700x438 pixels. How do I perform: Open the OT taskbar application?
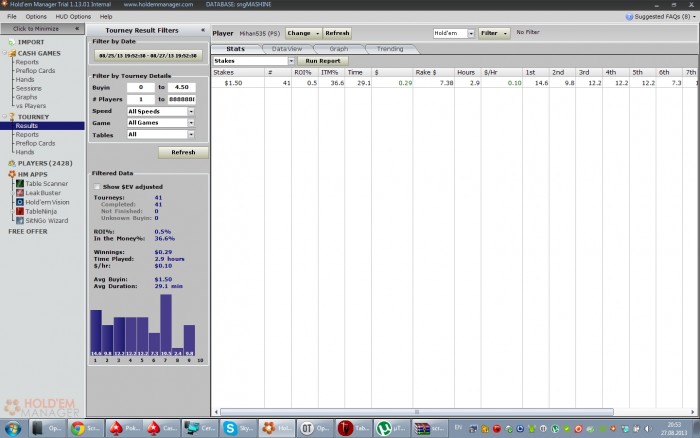tap(315, 428)
